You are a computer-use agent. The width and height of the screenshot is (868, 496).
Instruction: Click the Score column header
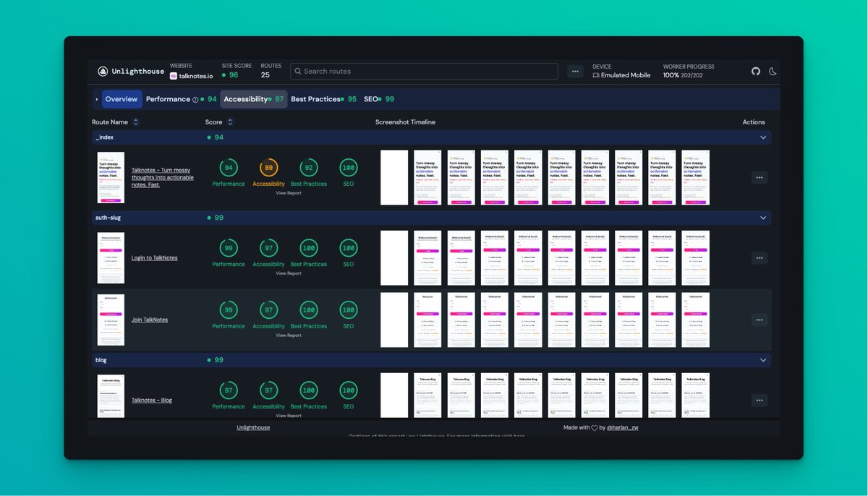pyautogui.click(x=213, y=122)
